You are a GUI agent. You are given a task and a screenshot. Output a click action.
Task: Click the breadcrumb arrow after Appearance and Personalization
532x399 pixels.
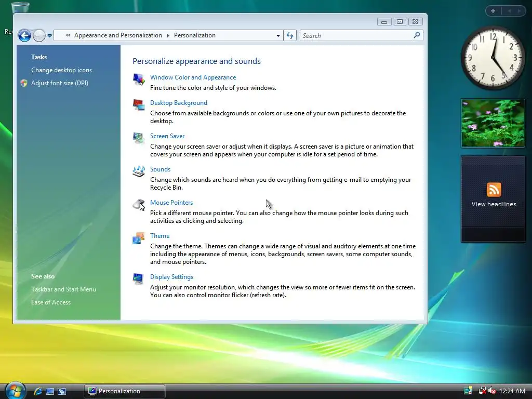coord(168,35)
